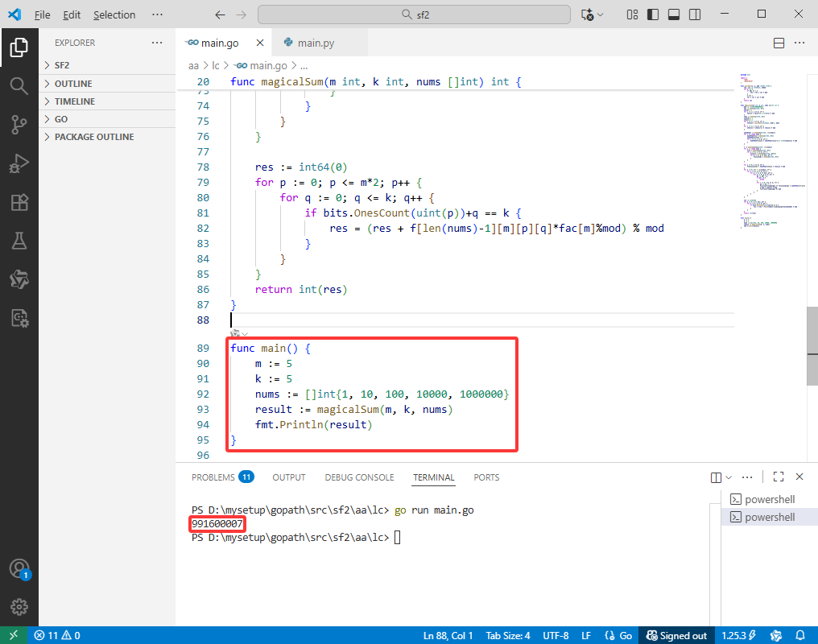
Task: Show more menu bar items ellipsis
Action: 157,14
